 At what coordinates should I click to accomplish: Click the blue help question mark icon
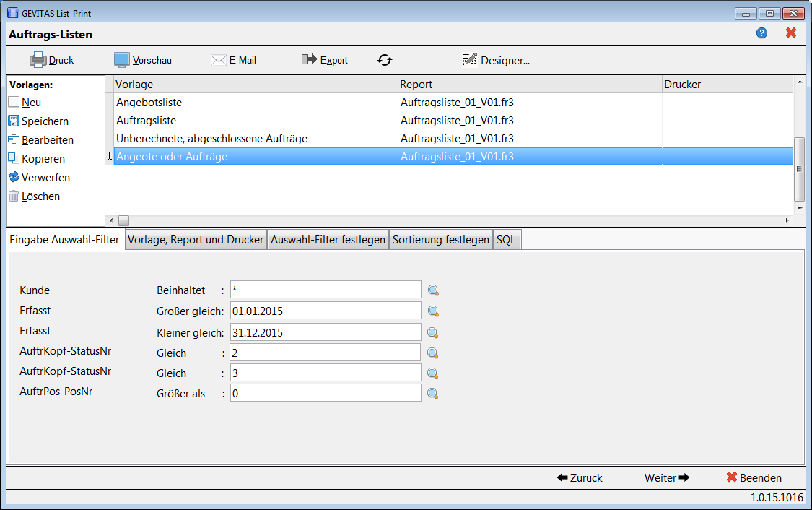761,33
